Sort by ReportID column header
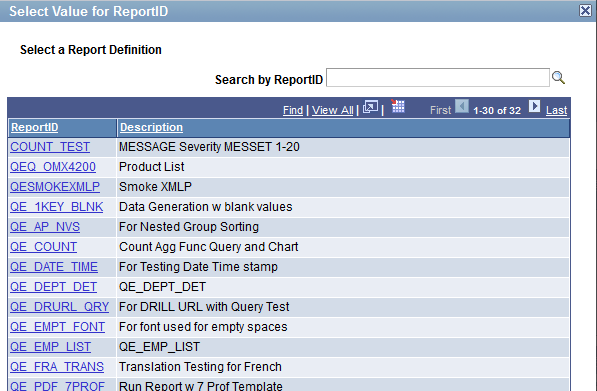This screenshot has height=391, width=597. (35, 127)
